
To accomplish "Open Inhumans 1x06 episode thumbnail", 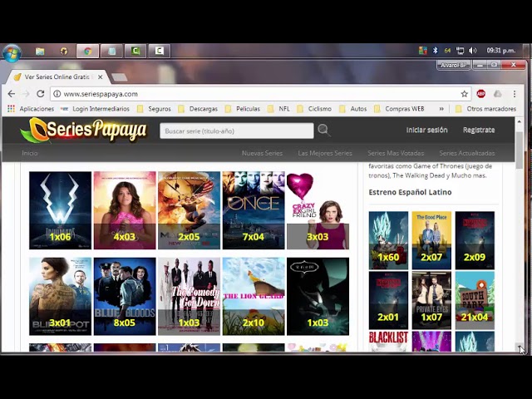I will pos(60,210).
